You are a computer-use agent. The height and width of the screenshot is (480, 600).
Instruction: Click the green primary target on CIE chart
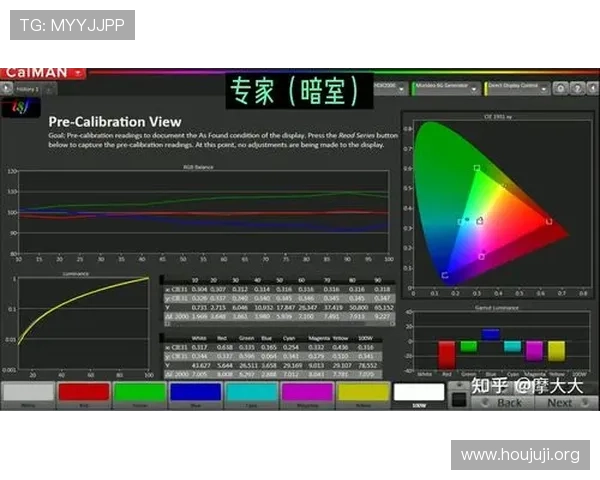click(477, 168)
